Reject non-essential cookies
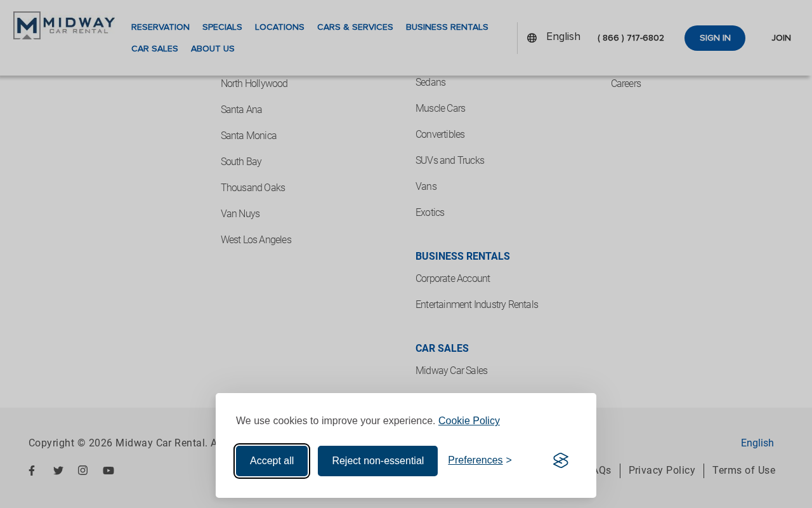812x508 pixels. [x=378, y=461]
